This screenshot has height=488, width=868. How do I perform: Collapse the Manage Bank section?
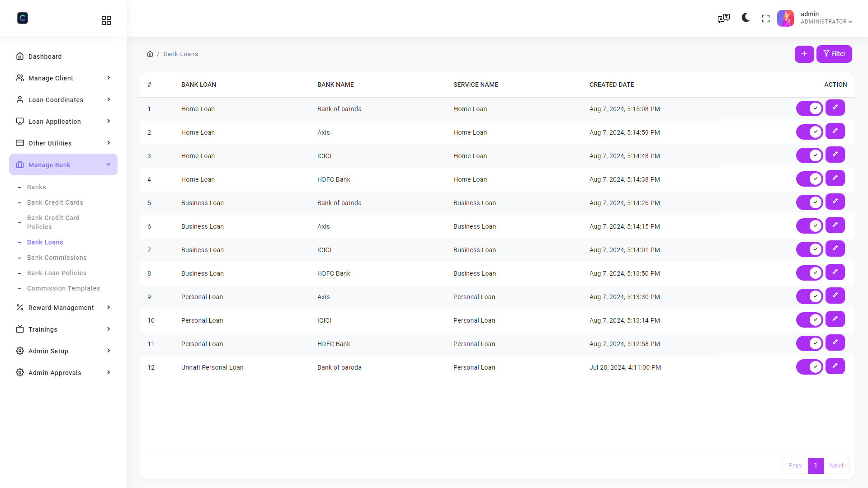coord(63,164)
